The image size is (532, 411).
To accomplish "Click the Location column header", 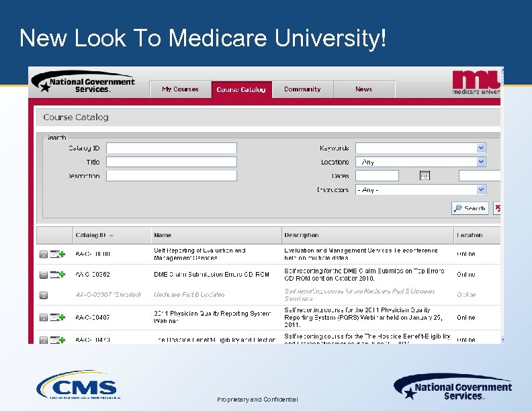I will (477, 235).
